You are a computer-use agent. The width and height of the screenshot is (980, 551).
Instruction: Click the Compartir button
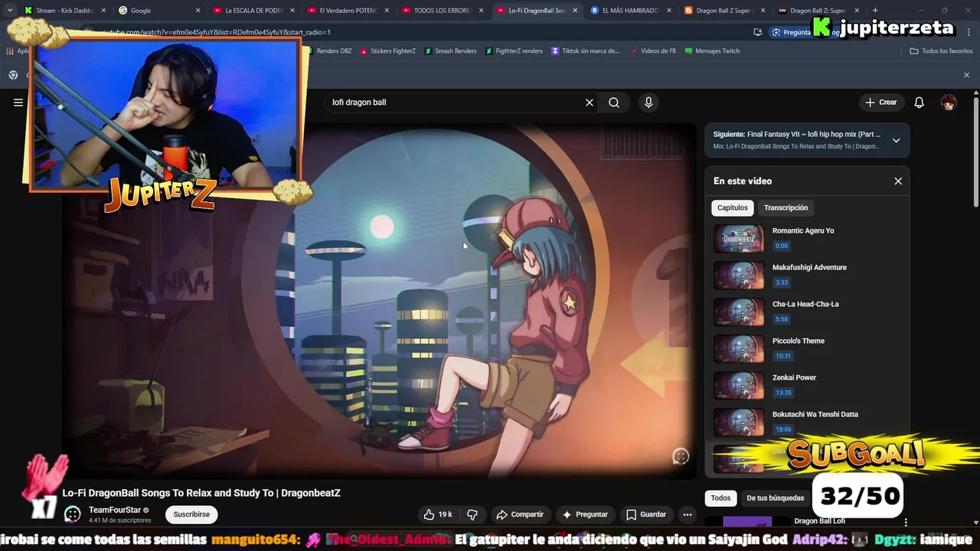[x=520, y=514]
